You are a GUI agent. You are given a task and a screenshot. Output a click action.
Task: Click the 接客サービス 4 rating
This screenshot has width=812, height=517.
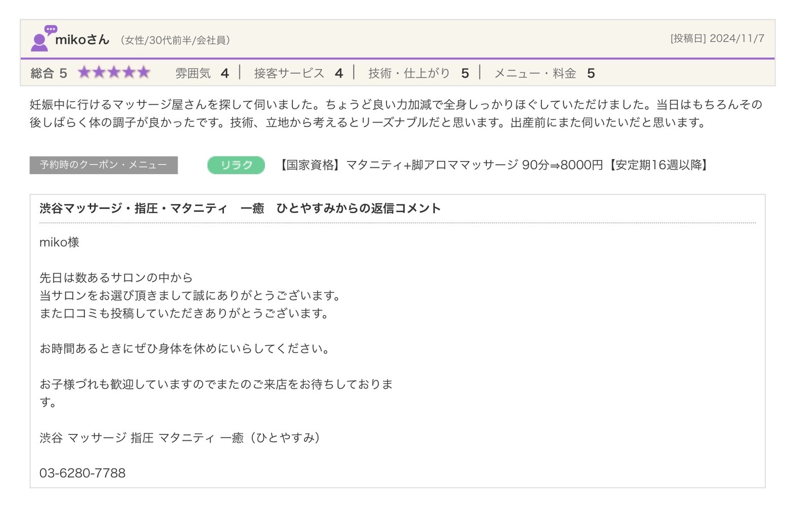298,73
